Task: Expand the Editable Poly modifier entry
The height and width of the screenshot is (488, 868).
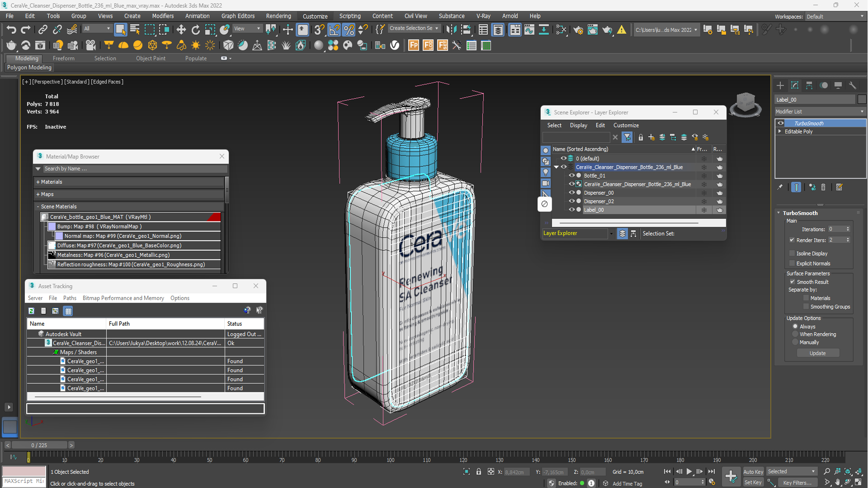Action: (780, 131)
